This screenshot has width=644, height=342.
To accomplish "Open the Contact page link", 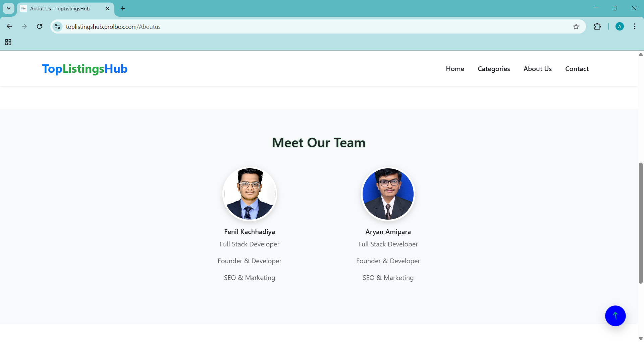I will click(577, 69).
